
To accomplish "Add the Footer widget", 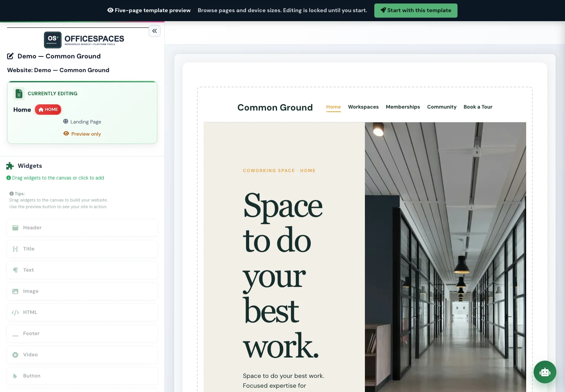I will tap(82, 334).
